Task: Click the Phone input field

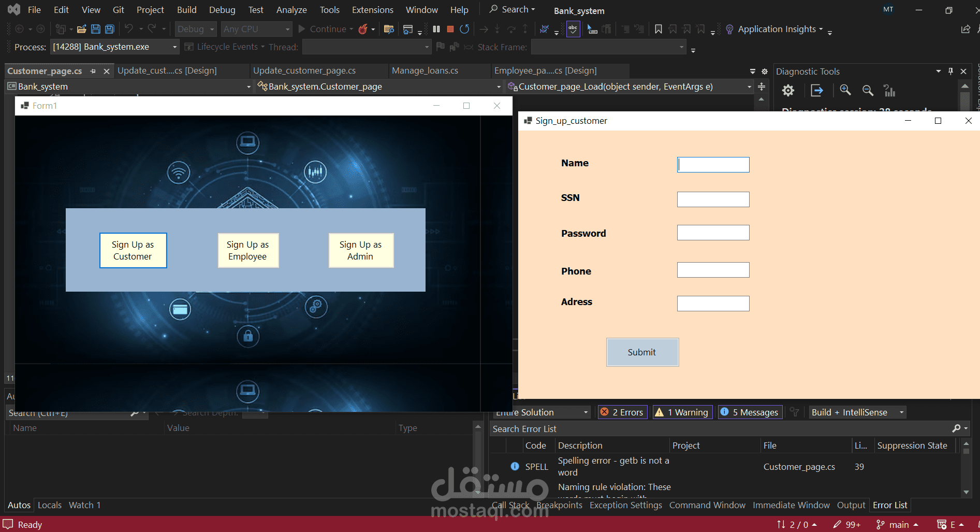Action: 713,270
